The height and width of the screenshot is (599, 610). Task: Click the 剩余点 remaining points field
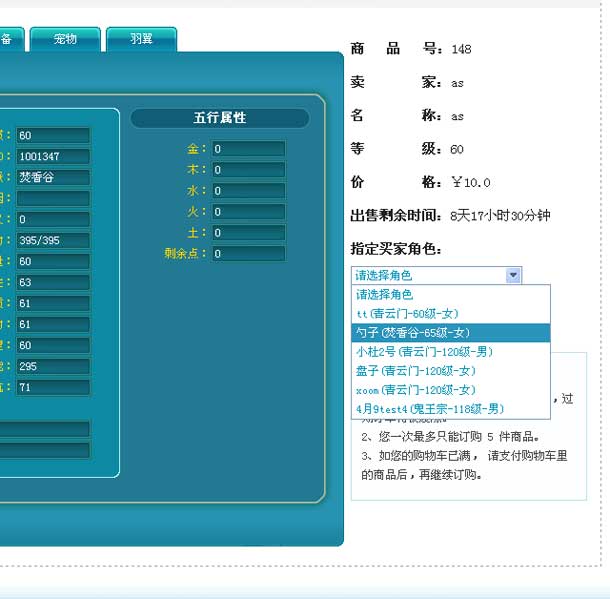point(247,254)
